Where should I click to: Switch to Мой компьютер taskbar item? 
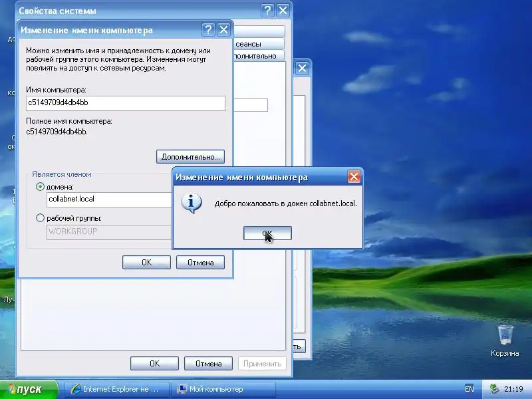(223, 389)
